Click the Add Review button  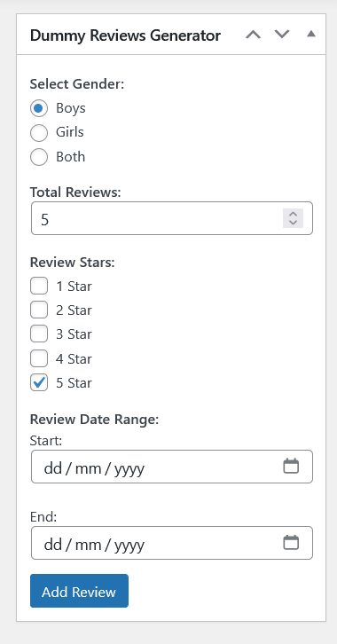click(x=79, y=591)
